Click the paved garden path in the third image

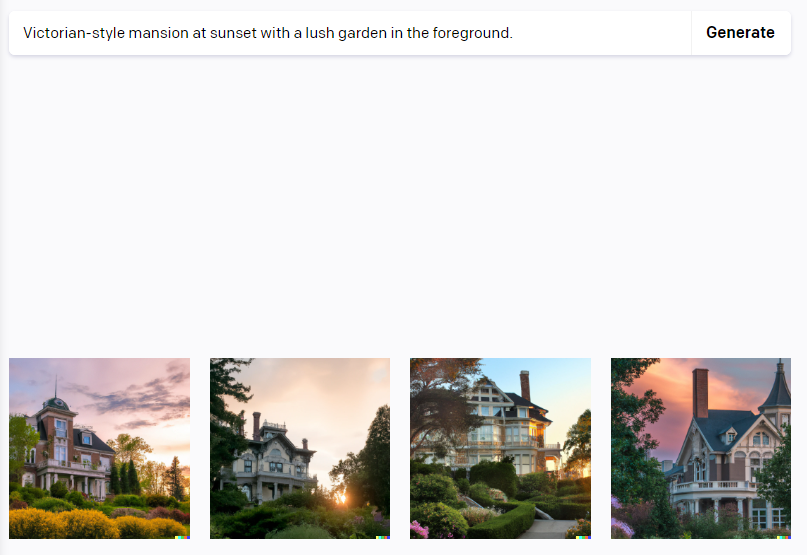coord(550,529)
